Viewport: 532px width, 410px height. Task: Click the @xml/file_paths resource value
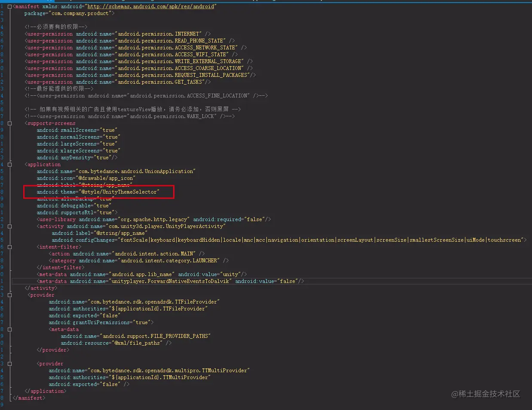(x=139, y=343)
